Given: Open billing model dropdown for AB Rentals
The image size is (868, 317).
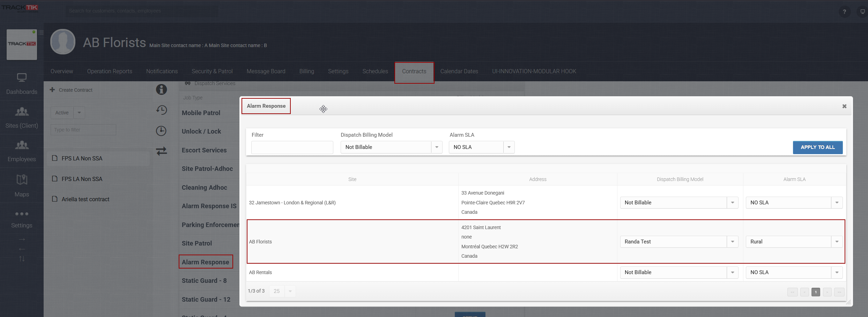Looking at the screenshot, I should pyautogui.click(x=679, y=272).
